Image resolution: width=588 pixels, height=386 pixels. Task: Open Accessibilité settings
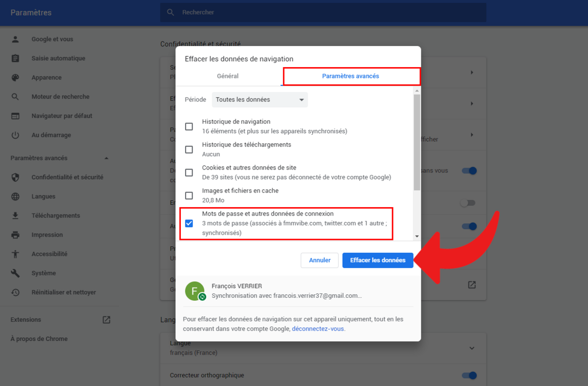tap(49, 254)
